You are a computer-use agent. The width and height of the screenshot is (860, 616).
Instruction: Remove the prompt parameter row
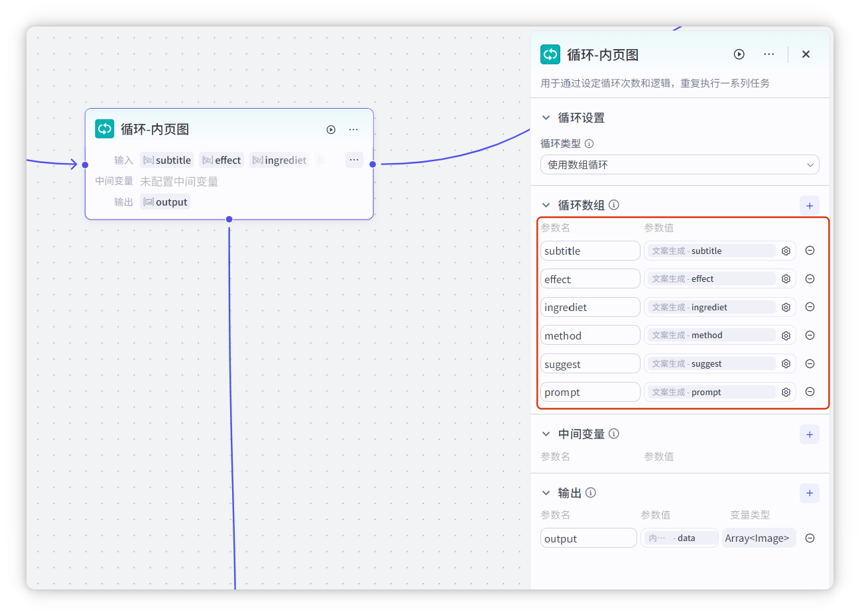(x=810, y=392)
